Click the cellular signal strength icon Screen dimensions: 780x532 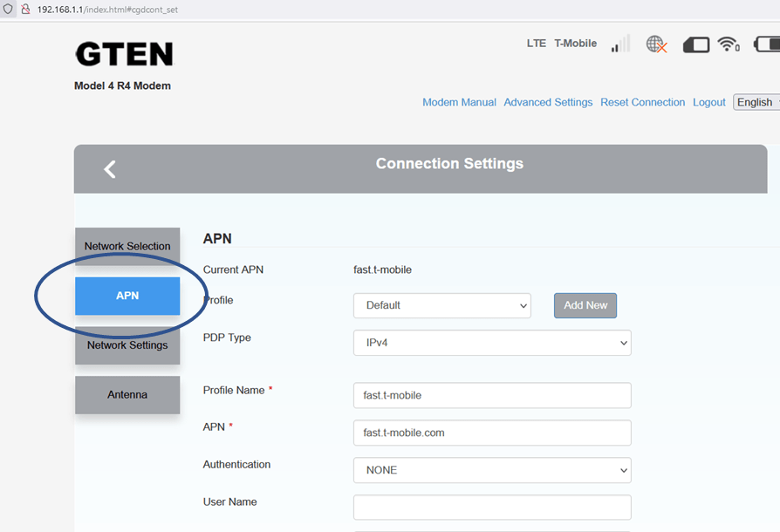point(619,44)
